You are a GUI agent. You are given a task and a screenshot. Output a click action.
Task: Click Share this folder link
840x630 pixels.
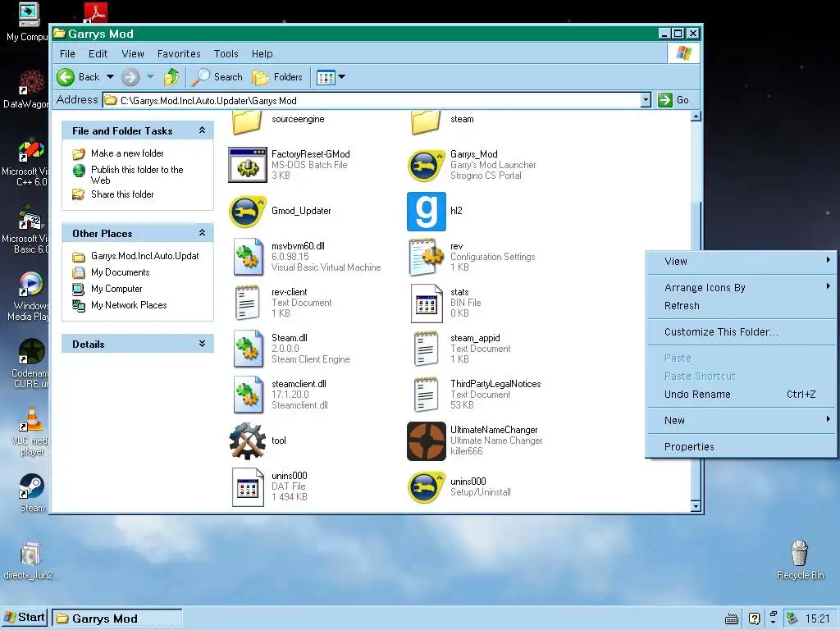[122, 194]
